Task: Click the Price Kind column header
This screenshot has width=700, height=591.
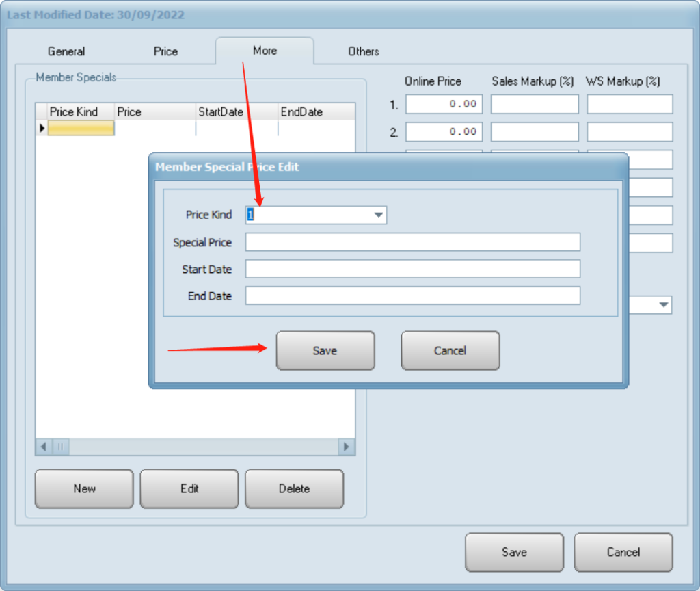Action: [74, 111]
